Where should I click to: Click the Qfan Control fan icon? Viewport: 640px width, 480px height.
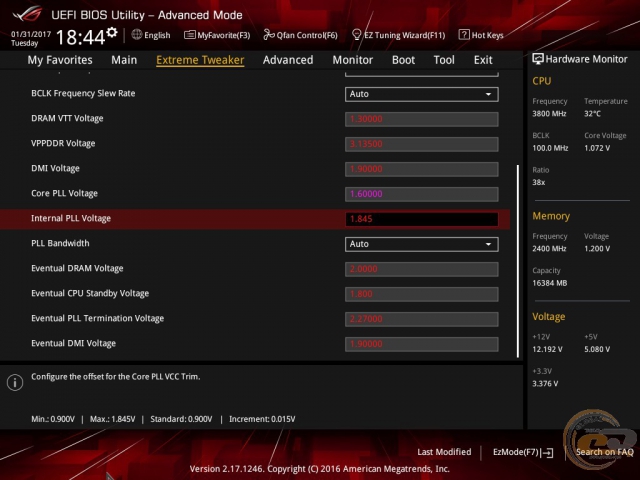[269, 35]
